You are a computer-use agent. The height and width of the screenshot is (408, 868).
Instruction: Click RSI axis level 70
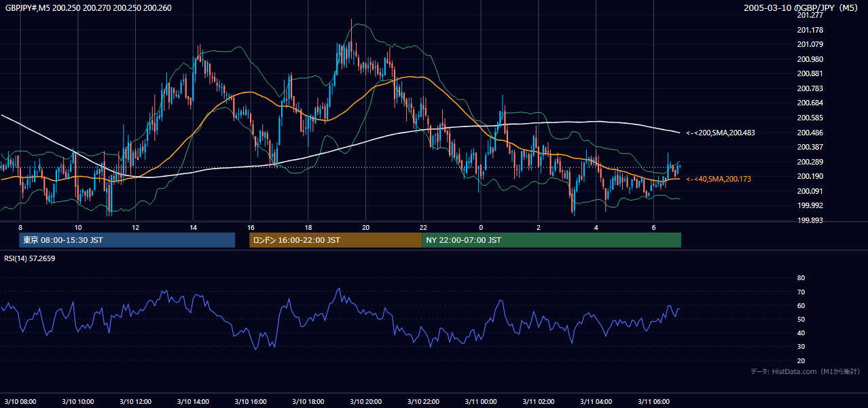[801, 292]
